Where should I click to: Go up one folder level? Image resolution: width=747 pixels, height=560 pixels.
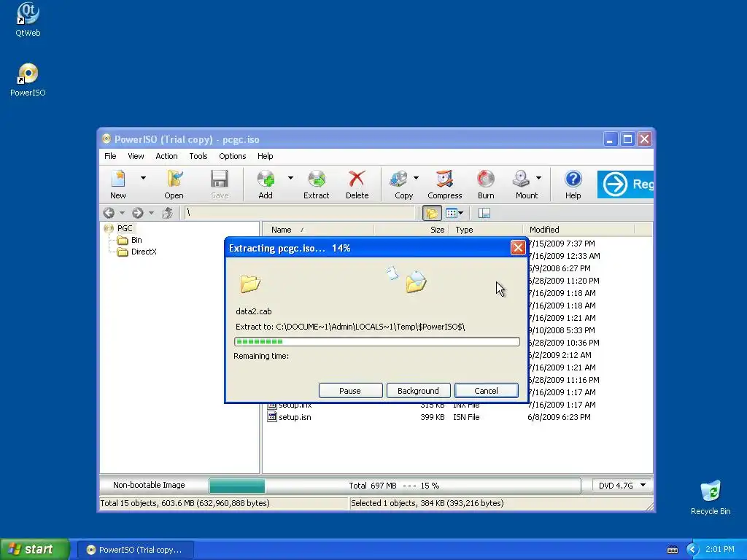click(167, 213)
